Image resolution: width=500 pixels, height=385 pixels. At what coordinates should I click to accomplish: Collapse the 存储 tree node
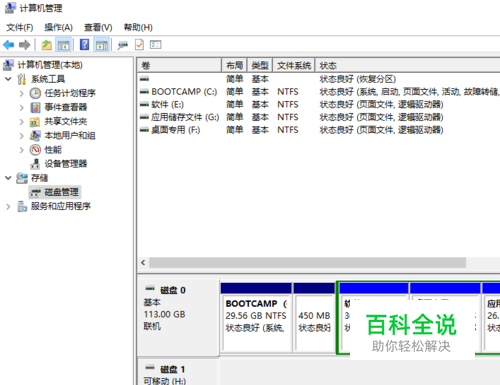(8, 178)
